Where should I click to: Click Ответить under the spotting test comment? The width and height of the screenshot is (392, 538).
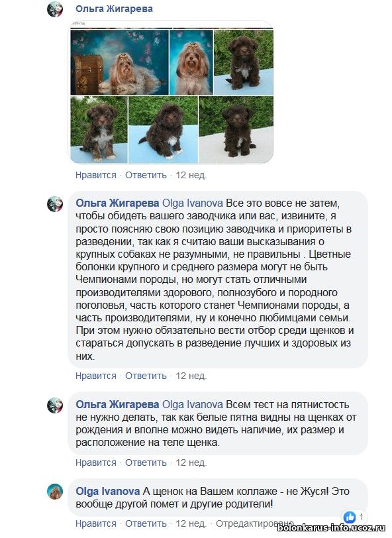pos(146,462)
